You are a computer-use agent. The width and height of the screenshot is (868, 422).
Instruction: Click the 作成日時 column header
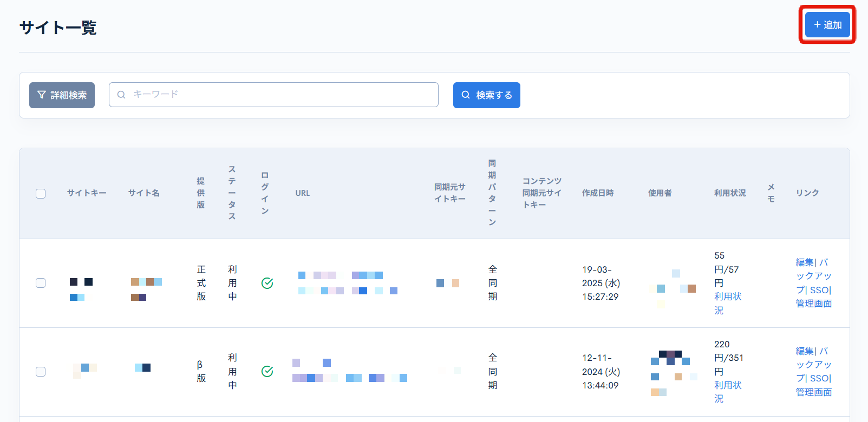click(x=598, y=193)
